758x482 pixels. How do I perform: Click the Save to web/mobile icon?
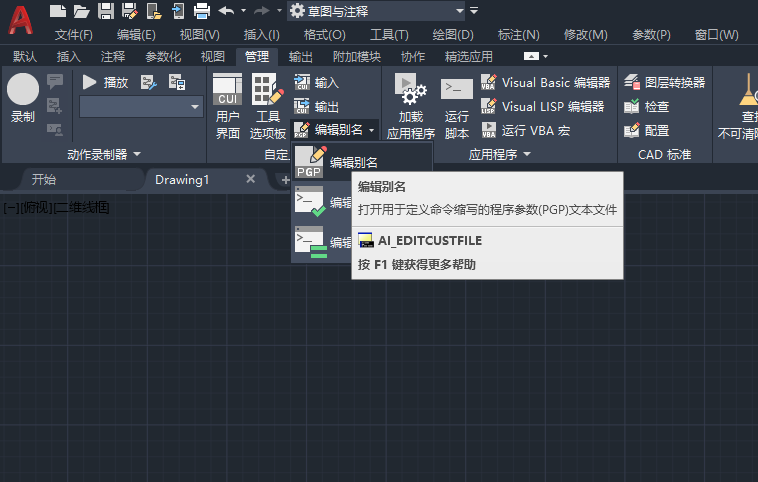[x=178, y=11]
